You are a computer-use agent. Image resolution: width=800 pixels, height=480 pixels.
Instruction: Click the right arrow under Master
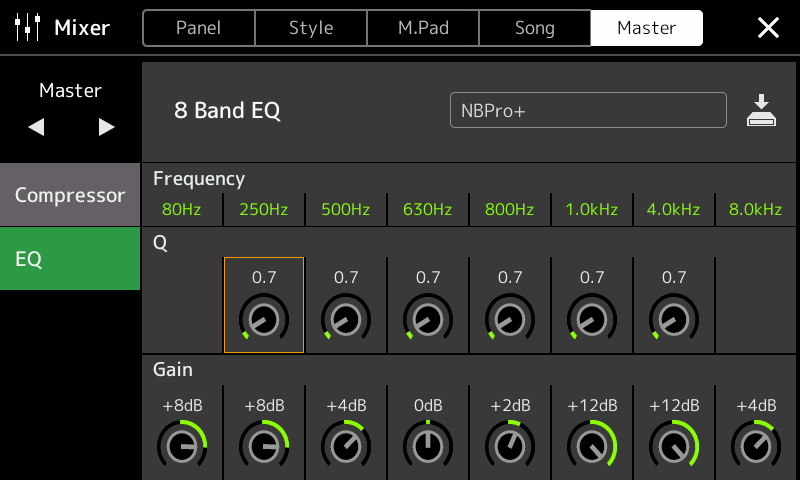click(x=106, y=127)
